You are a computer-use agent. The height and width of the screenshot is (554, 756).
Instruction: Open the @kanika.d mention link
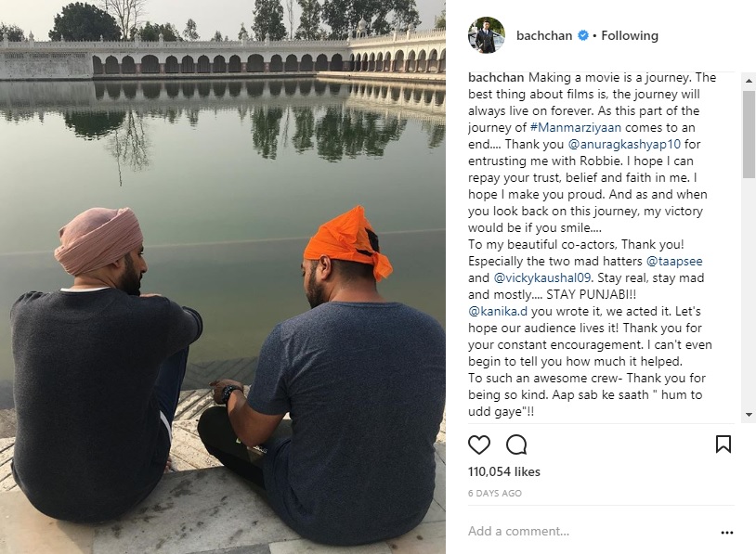498,311
